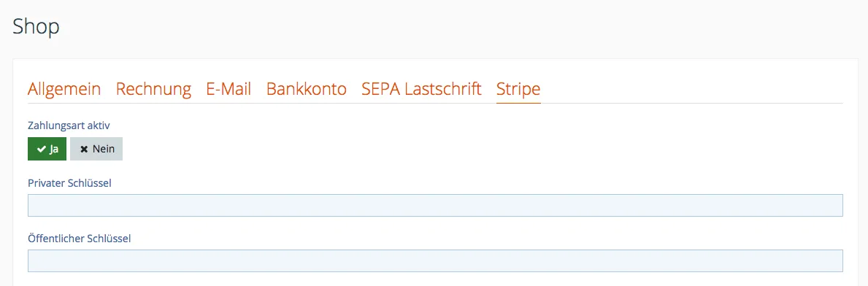Focus the Öffentlicher Schlüssel input field

coord(435,260)
